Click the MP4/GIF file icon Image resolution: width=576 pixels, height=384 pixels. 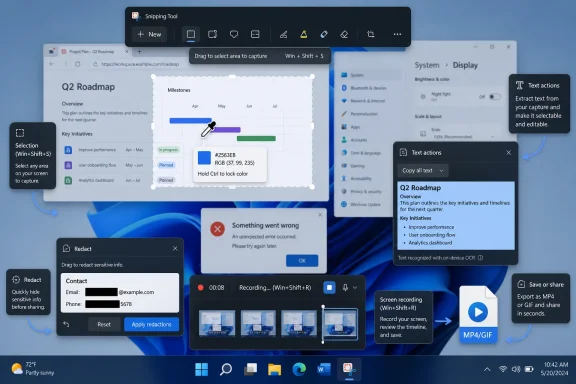pos(478,315)
